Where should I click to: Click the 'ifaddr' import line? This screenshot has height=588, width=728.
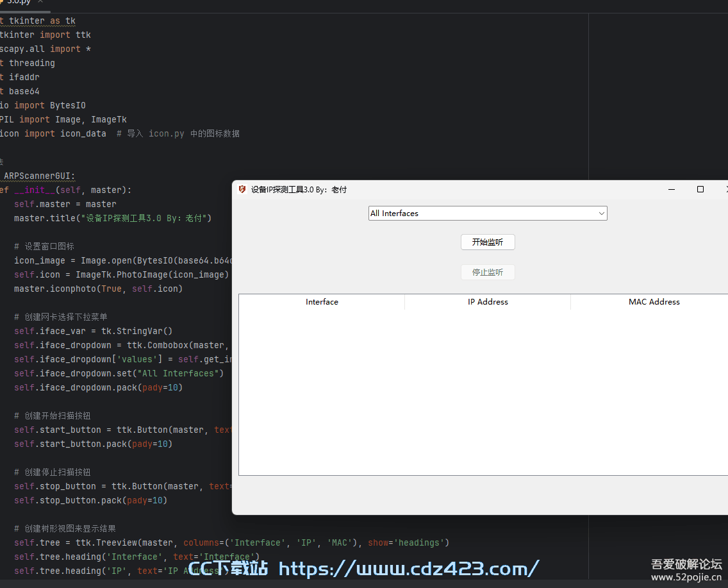pos(20,77)
